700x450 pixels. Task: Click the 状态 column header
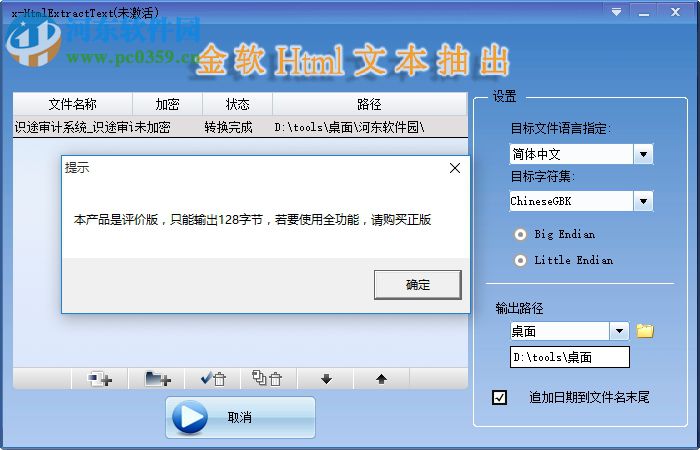point(238,104)
